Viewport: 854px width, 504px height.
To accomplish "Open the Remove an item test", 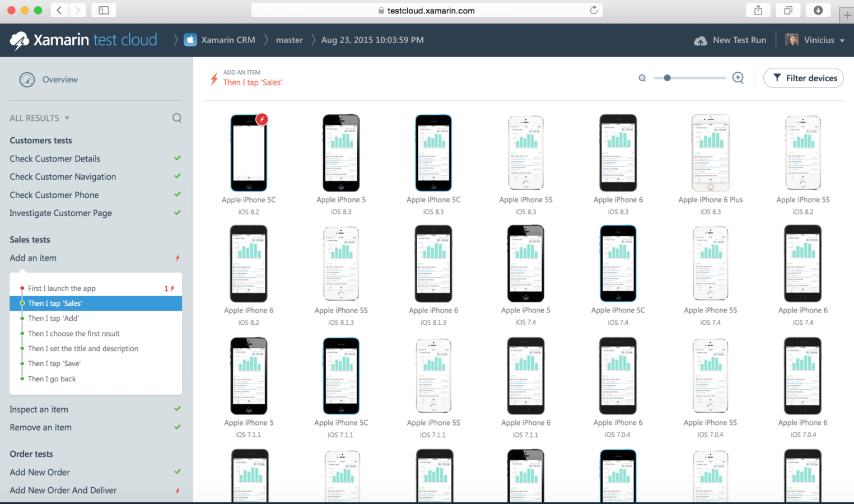I will click(40, 427).
